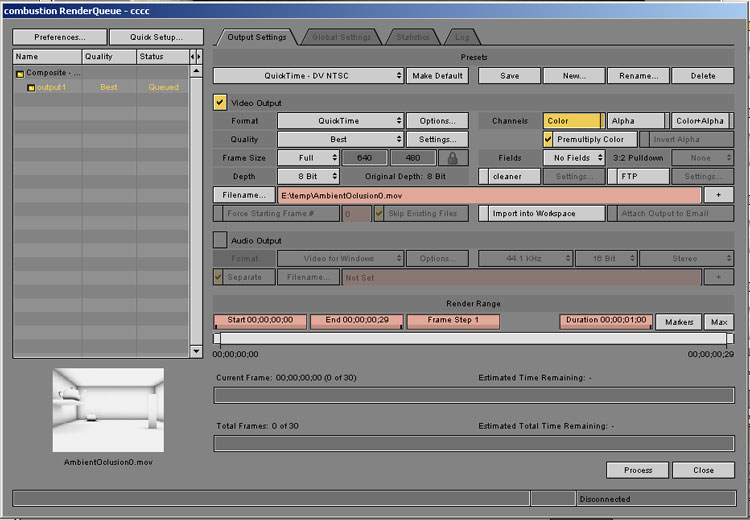Click the Close button
The image size is (750, 520).
pos(703,470)
